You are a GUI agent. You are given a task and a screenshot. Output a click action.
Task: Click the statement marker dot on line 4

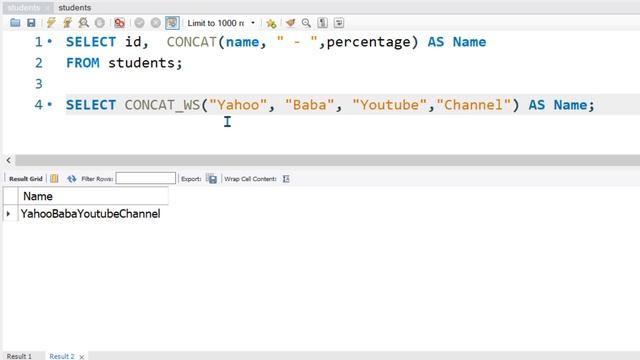click(49, 104)
